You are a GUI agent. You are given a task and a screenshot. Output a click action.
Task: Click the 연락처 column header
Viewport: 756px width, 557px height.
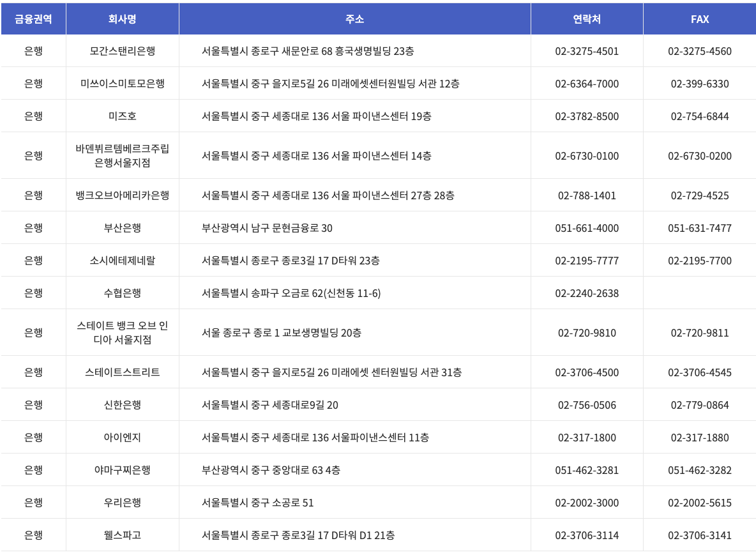click(587, 19)
